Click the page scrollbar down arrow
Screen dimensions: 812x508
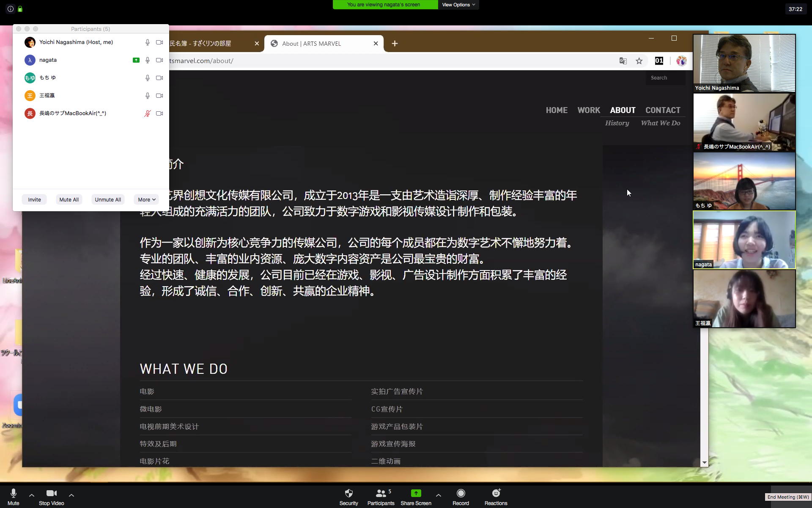(704, 463)
